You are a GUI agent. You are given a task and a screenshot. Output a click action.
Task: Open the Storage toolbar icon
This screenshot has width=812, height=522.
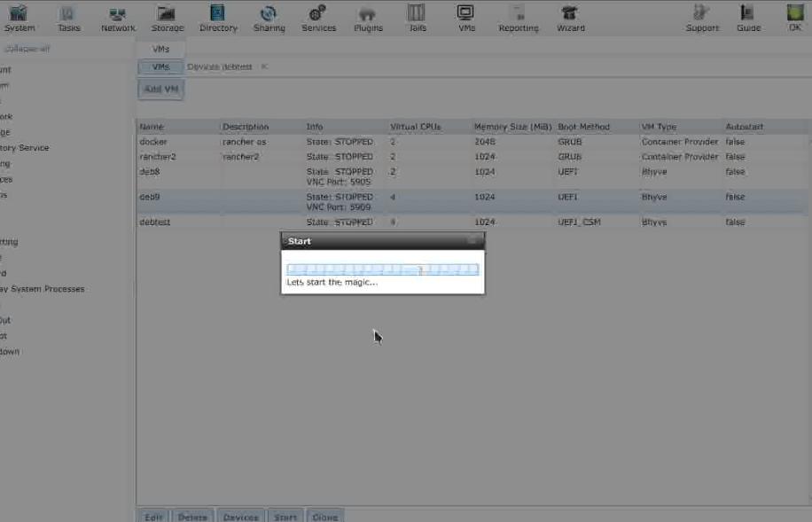168,18
